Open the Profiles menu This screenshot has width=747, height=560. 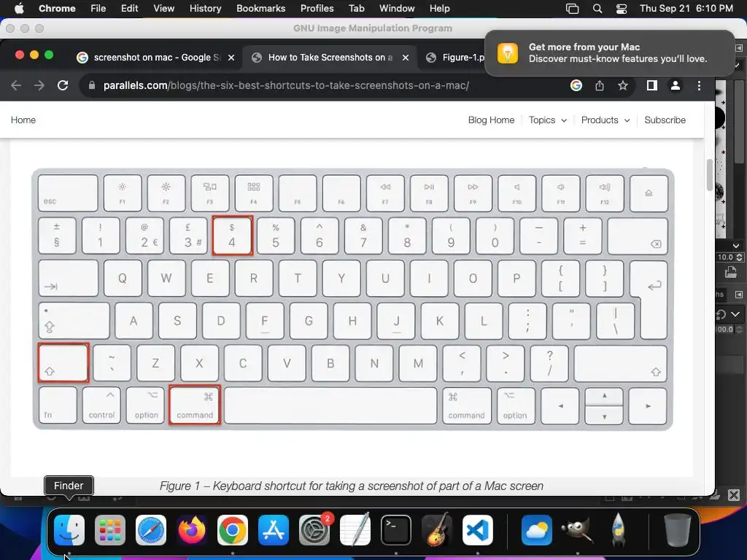pyautogui.click(x=317, y=8)
